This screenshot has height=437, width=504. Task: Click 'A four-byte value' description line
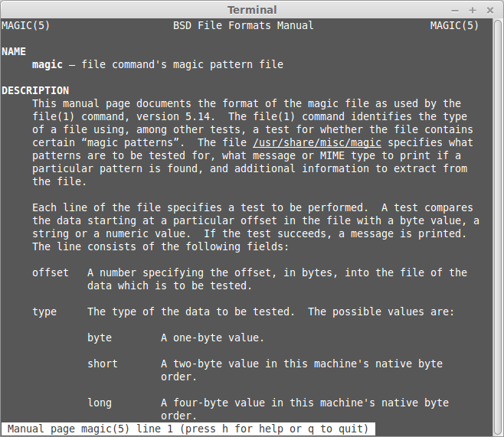(x=305, y=403)
